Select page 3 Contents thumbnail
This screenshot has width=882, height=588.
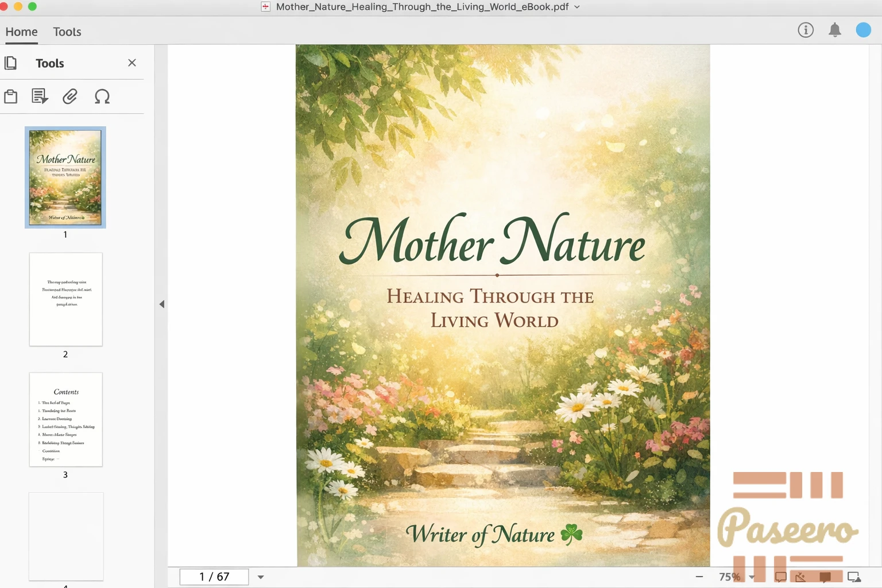[66, 419]
